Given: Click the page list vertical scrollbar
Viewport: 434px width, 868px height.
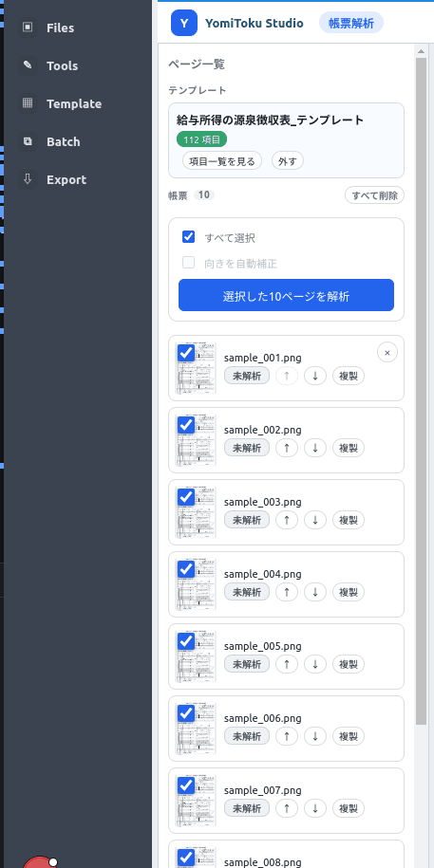Looking at the screenshot, I should pos(422,392).
